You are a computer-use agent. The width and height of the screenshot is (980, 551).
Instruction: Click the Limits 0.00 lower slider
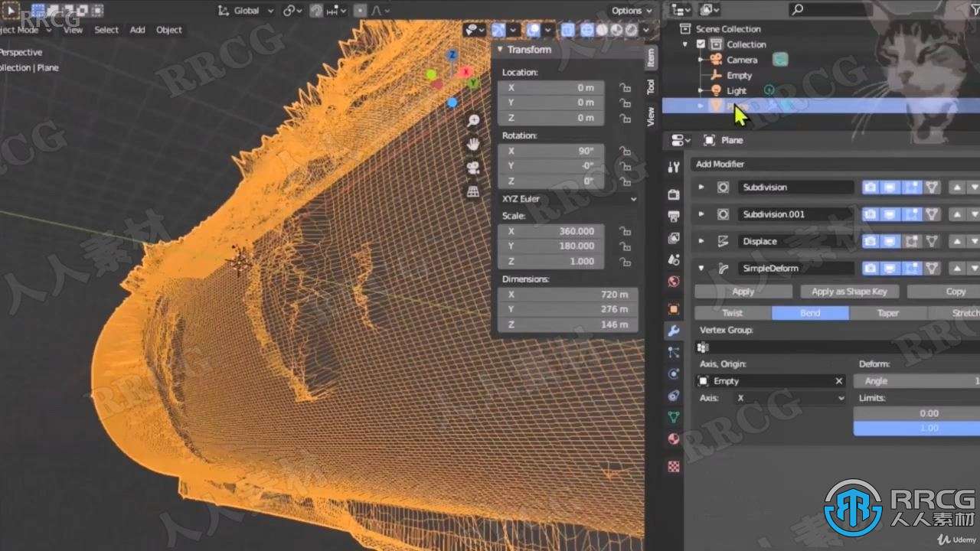[x=916, y=413]
